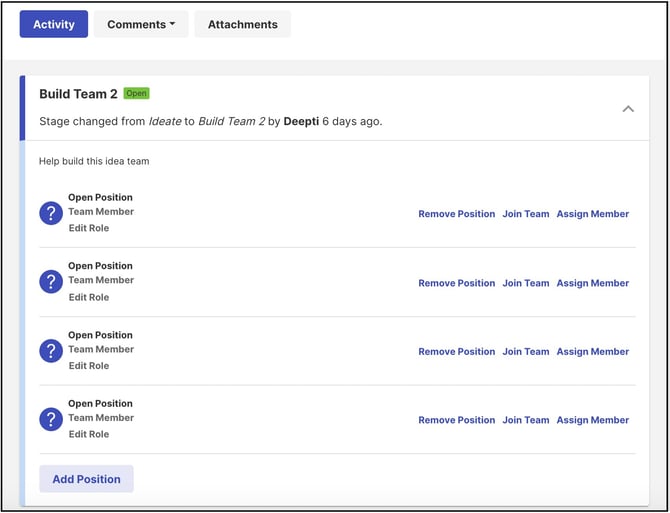The width and height of the screenshot is (670, 513).
Task: Collapse the Build Team 2 panel chevron
Action: pos(628,108)
